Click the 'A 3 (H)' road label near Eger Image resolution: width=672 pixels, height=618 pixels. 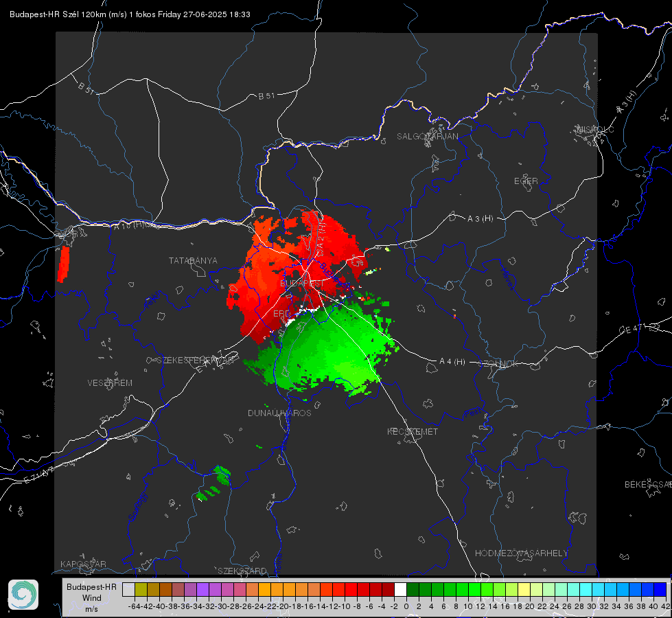[x=480, y=219]
